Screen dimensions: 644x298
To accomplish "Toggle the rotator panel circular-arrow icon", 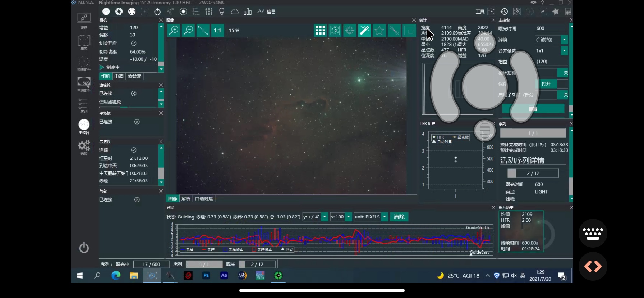I will pyautogui.click(x=157, y=12).
